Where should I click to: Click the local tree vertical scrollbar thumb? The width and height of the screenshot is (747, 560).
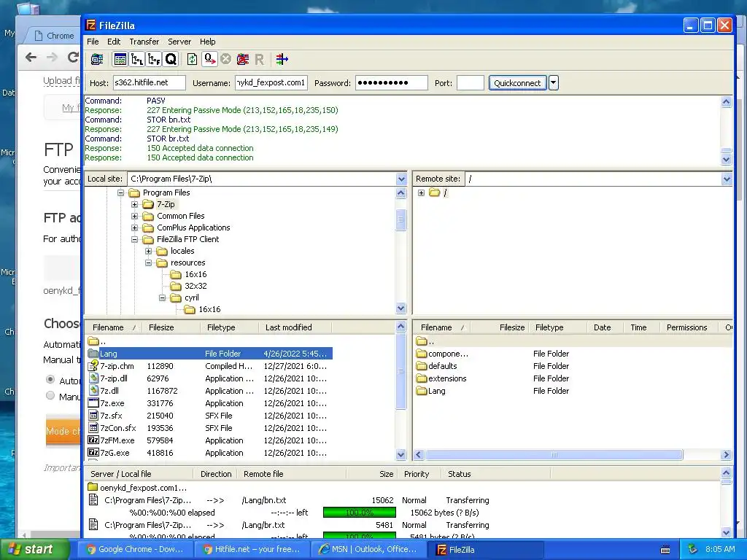coord(400,219)
